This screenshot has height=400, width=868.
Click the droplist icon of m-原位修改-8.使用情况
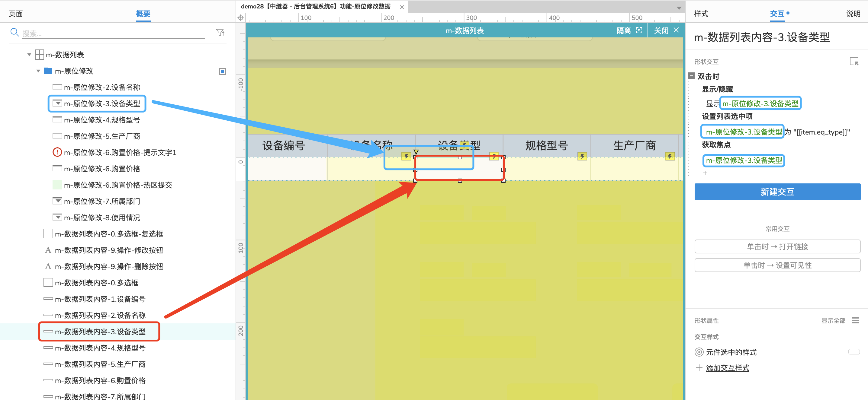coord(57,217)
